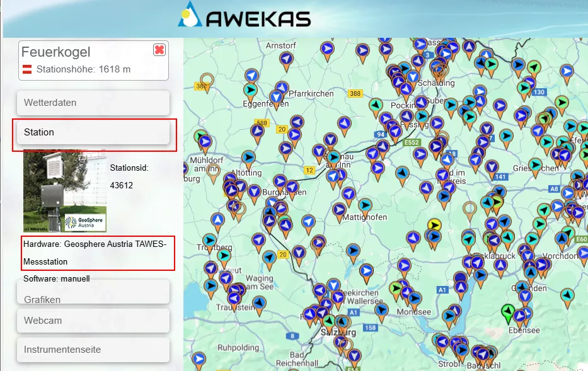Click the A1 shield north of Mondsee lake
The image size is (588, 371).
point(442,290)
